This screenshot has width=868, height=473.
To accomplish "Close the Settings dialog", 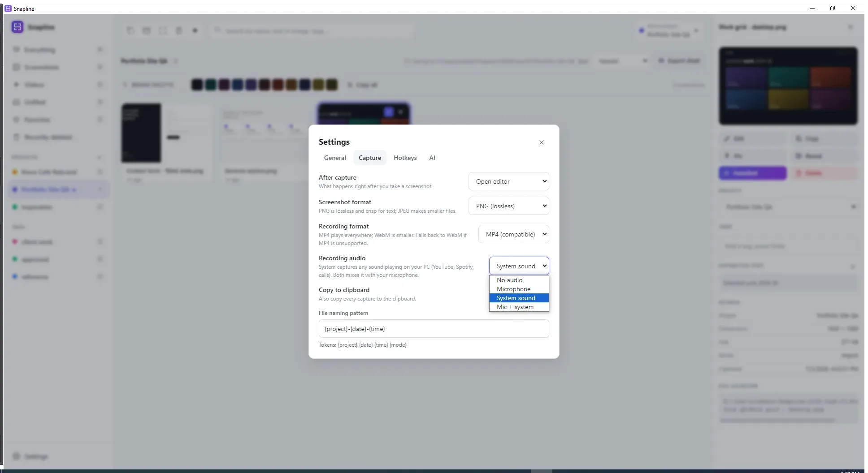I will pyautogui.click(x=541, y=142).
